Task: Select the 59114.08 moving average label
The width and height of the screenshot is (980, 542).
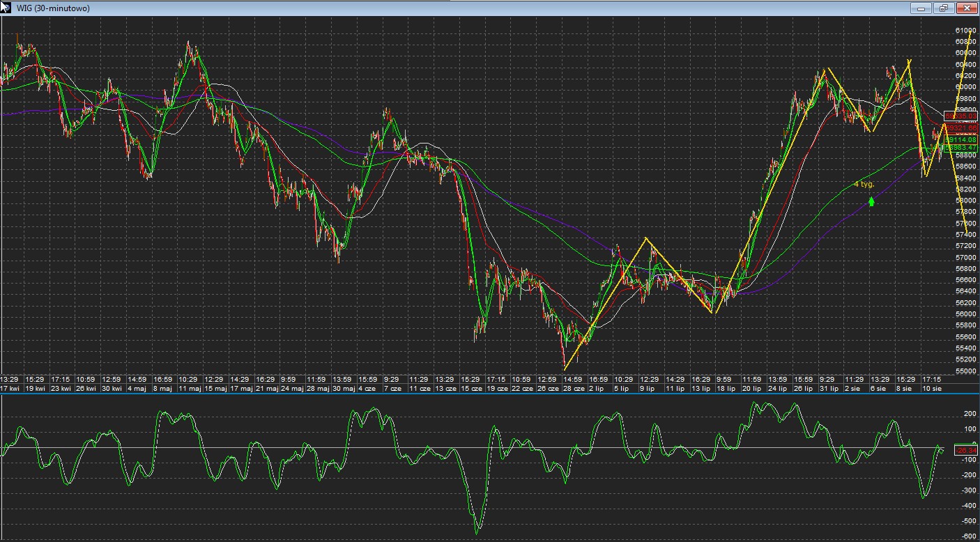Action: tap(960, 140)
